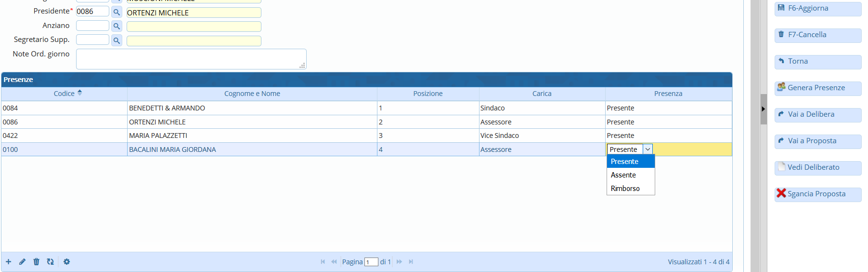Open grid settings gear icon

(x=66, y=262)
